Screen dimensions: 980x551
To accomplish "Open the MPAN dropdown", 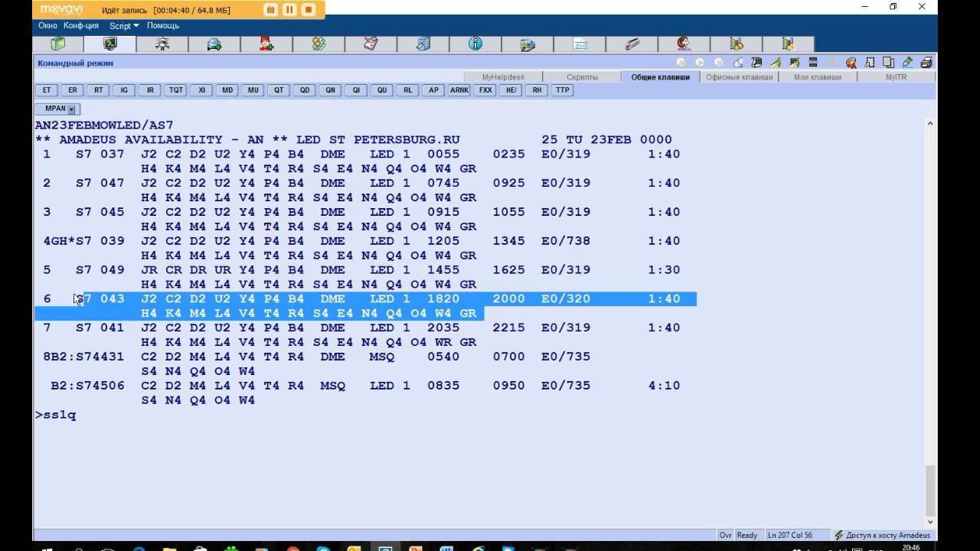I will point(72,109).
